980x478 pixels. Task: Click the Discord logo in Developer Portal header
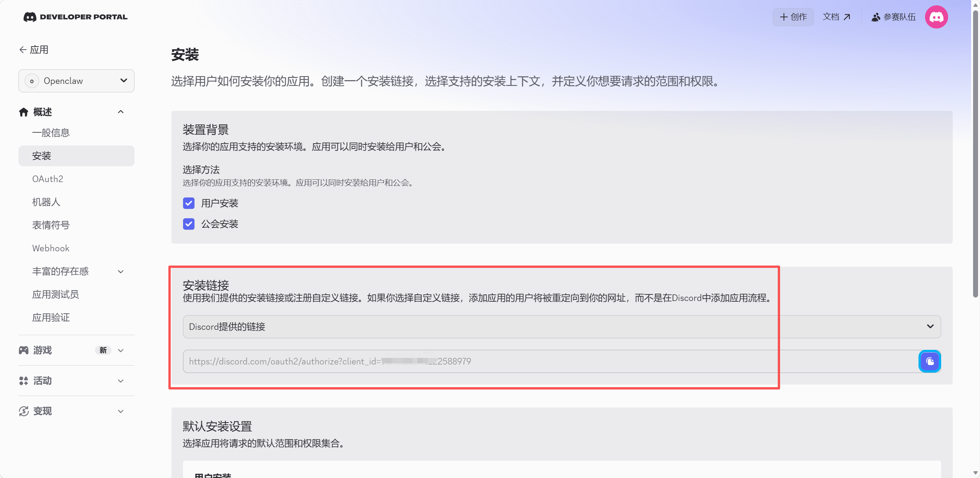point(30,17)
